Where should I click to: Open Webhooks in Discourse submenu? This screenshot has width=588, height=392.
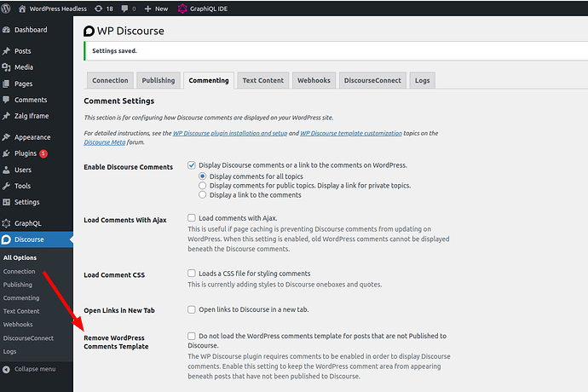18,325
